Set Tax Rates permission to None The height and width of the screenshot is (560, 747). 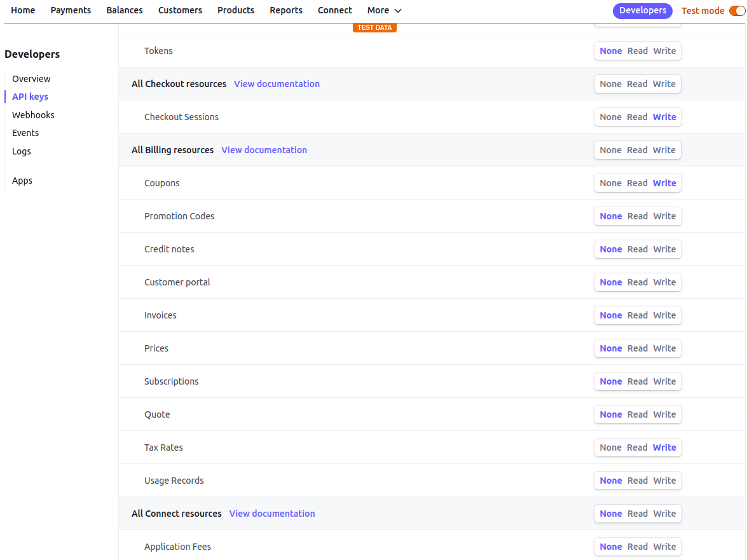click(610, 447)
